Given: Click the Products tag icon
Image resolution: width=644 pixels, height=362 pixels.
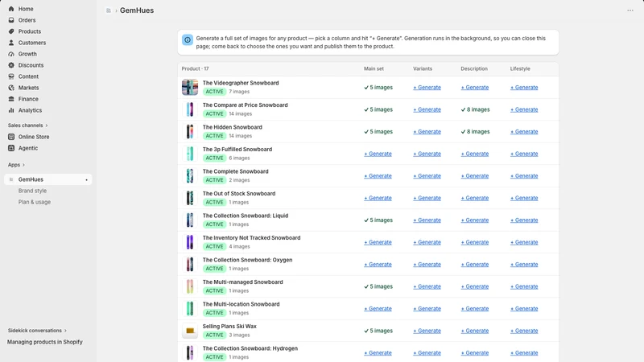Looking at the screenshot, I should 11,31.
